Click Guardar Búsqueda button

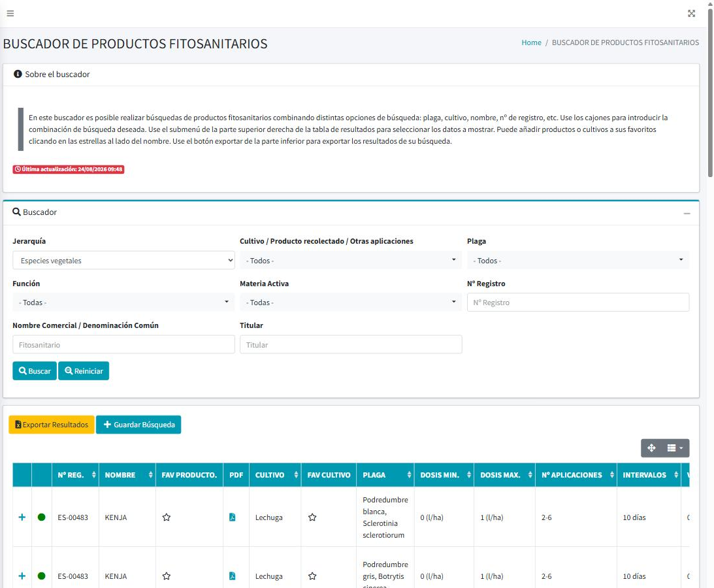(138, 425)
